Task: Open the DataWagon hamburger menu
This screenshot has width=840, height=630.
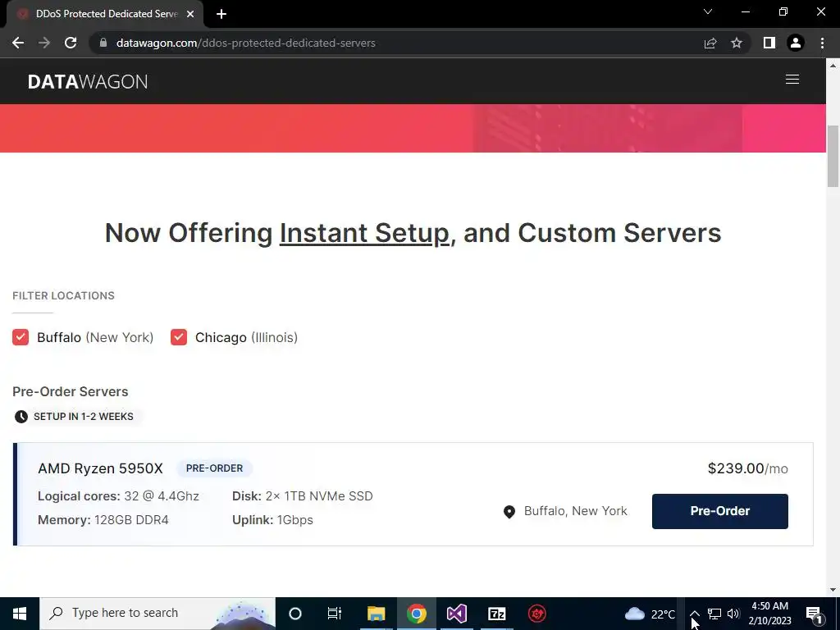Action: tap(792, 80)
